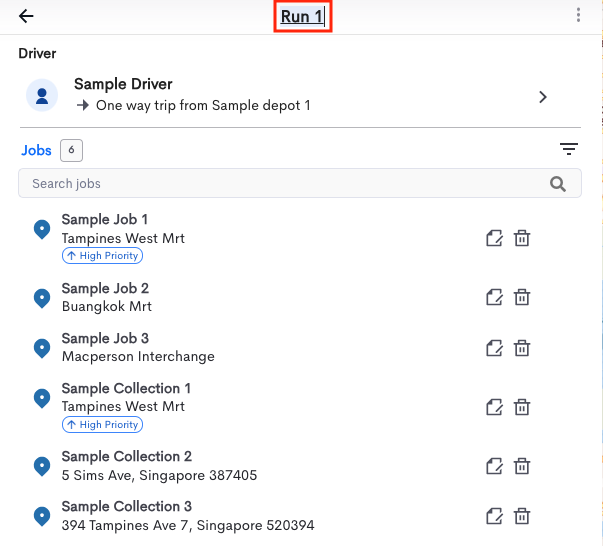Open the jobs filter icon

tap(569, 149)
